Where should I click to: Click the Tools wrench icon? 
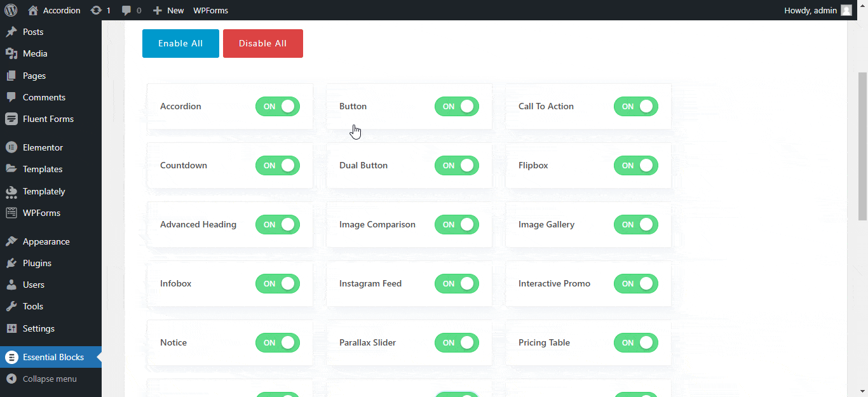(11, 306)
